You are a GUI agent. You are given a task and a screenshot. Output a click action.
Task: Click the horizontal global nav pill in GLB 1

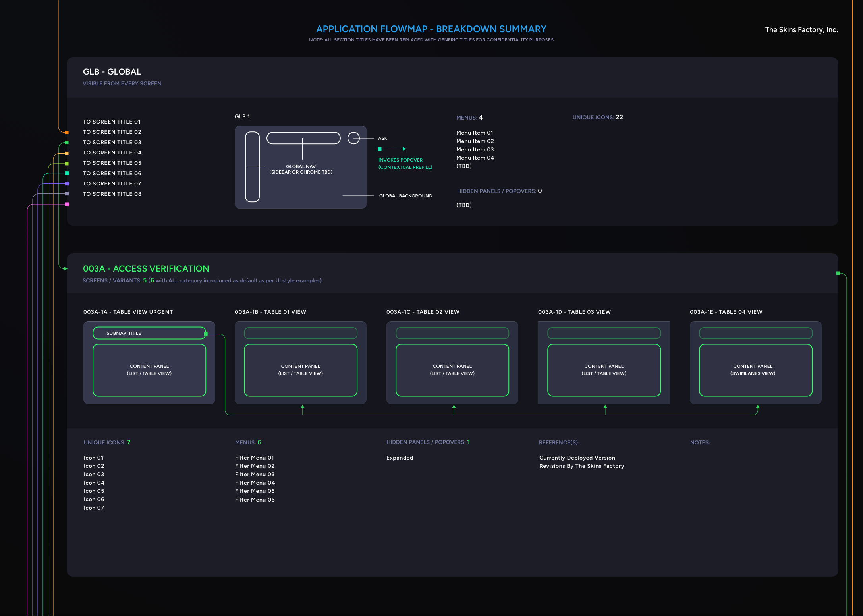303,138
